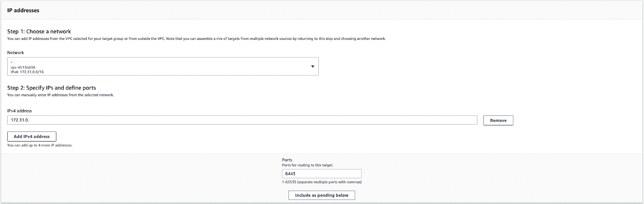Viewport: 644px width, 204px height.
Task: Click the IP addresses section heading
Action: tap(23, 10)
